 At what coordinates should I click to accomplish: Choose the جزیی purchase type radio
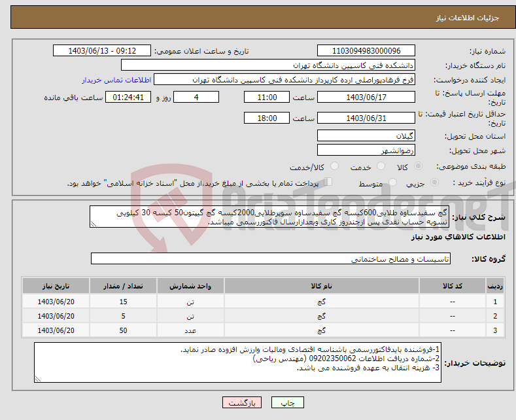coord(434,182)
